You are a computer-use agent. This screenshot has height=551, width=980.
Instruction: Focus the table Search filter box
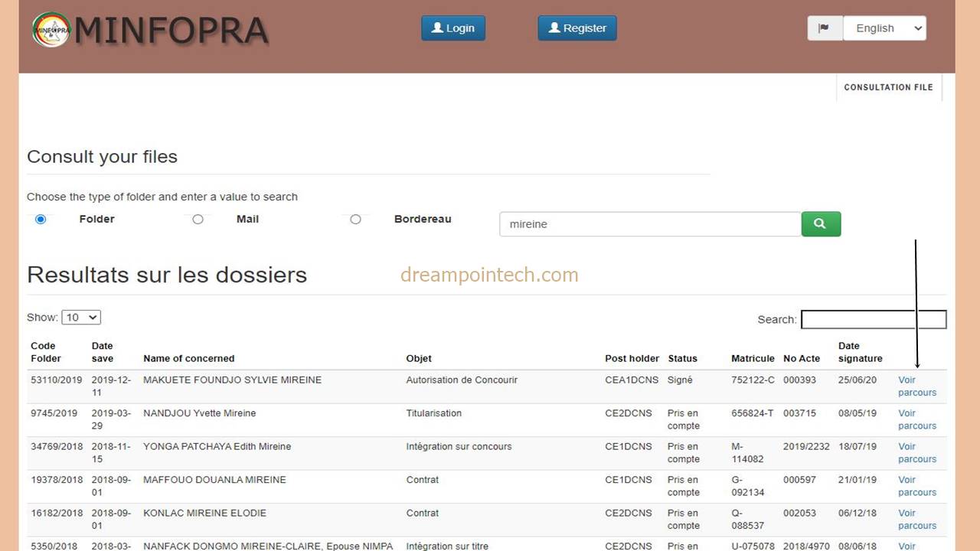(873, 319)
